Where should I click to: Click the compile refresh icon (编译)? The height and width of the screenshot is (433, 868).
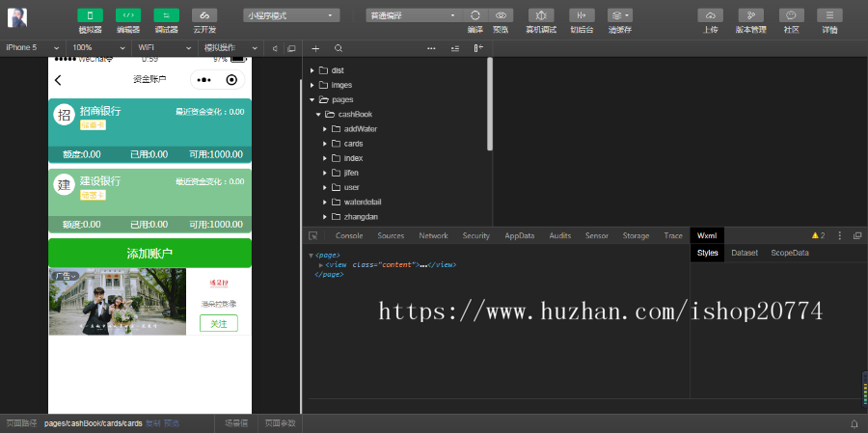pyautogui.click(x=475, y=15)
